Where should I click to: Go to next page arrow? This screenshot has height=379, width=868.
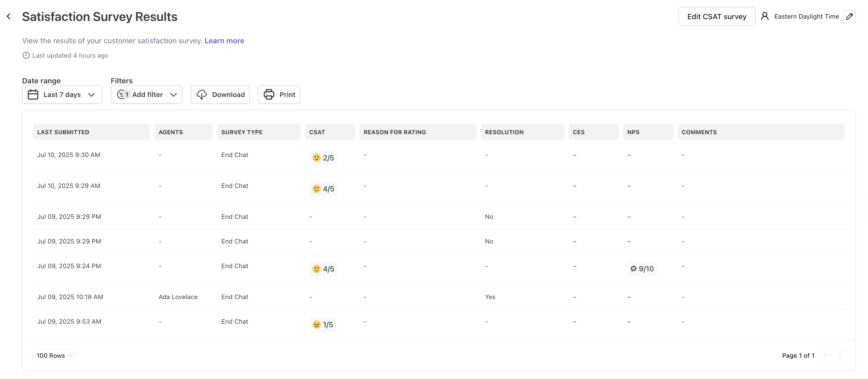pyautogui.click(x=839, y=355)
